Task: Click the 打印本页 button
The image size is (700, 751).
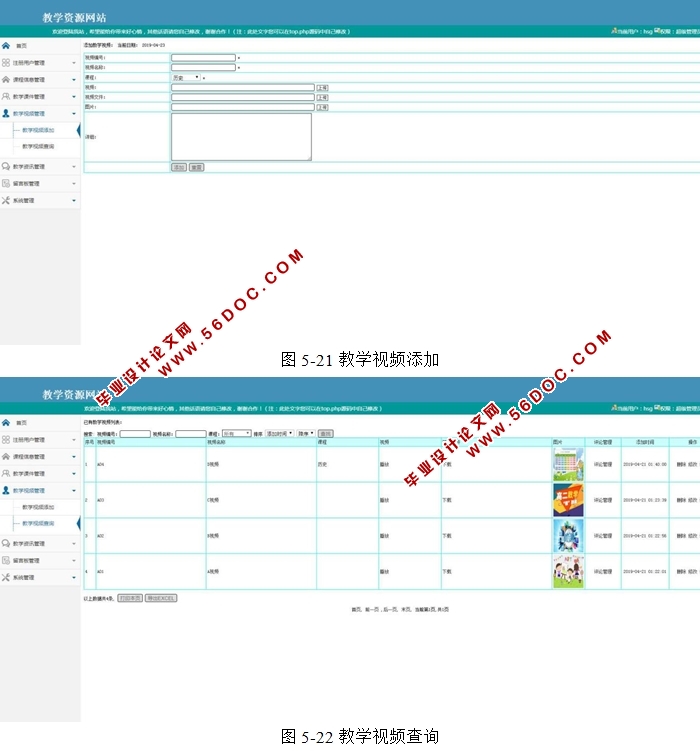Action: 130,598
